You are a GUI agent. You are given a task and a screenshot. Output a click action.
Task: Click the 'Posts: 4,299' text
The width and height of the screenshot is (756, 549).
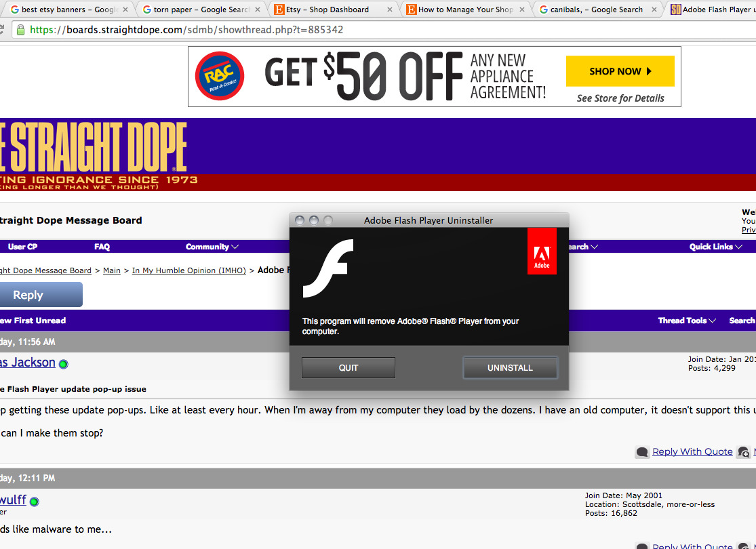tap(712, 368)
